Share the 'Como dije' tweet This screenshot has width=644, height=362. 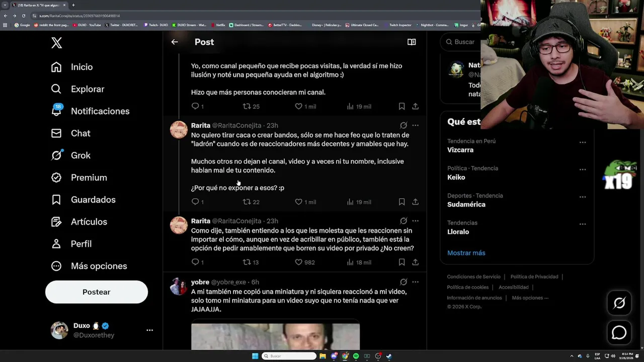tap(415, 262)
